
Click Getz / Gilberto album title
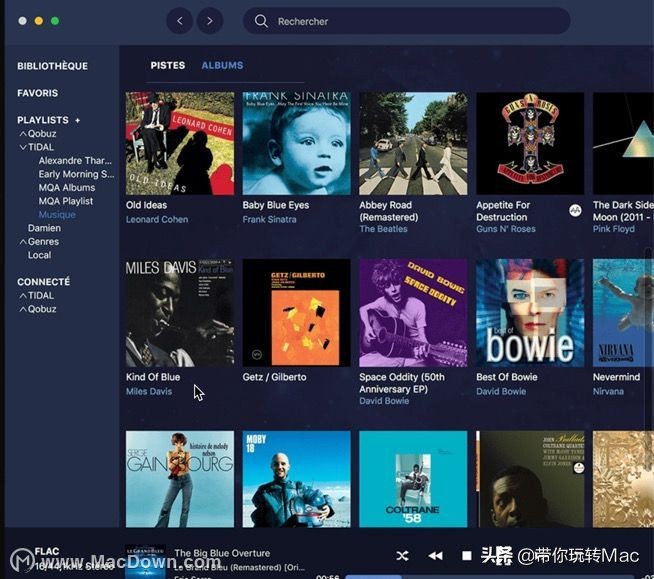click(x=274, y=377)
